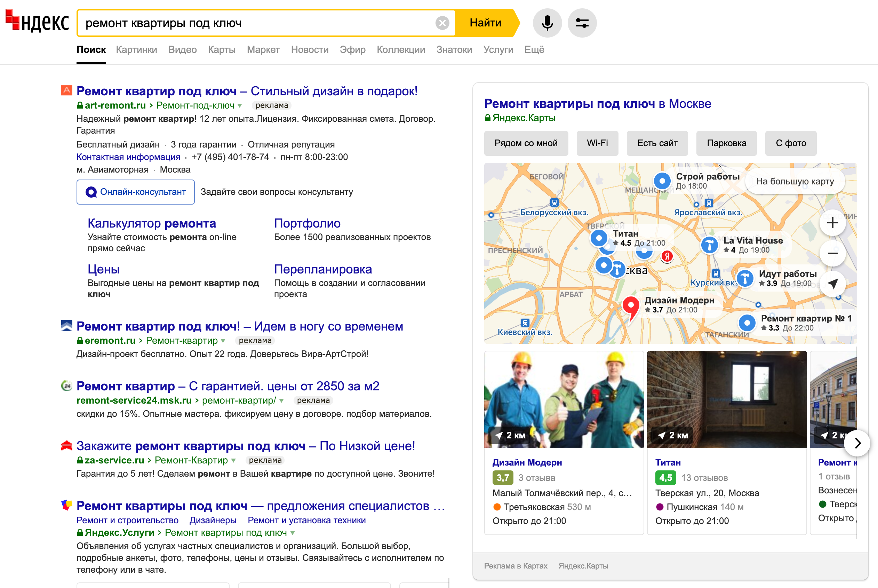This screenshot has width=878, height=588.
Task: Switch to the Картинки tab
Action: 136,49
